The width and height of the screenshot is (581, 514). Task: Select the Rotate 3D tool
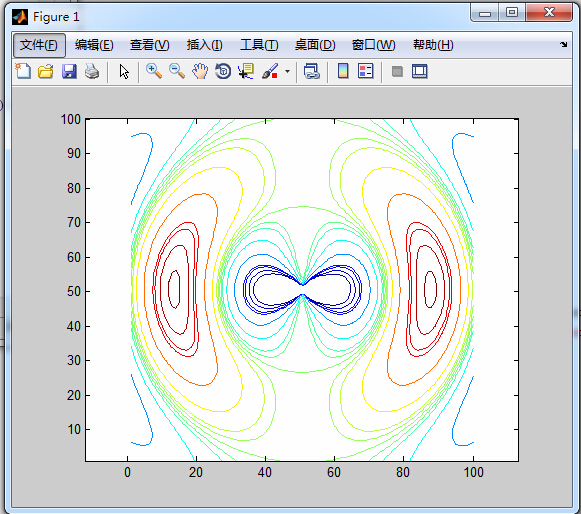coord(223,71)
